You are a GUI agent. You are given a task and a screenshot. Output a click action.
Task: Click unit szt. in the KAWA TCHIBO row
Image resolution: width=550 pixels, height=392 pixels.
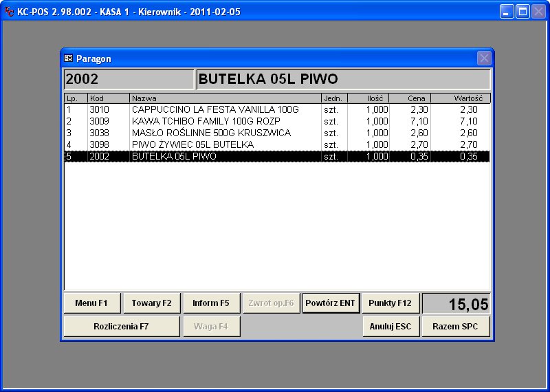coord(331,122)
